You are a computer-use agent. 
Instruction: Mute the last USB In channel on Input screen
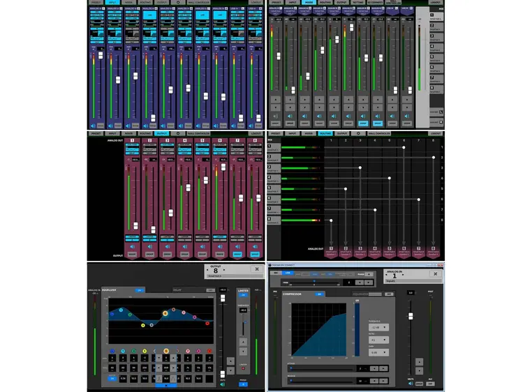click(251, 126)
